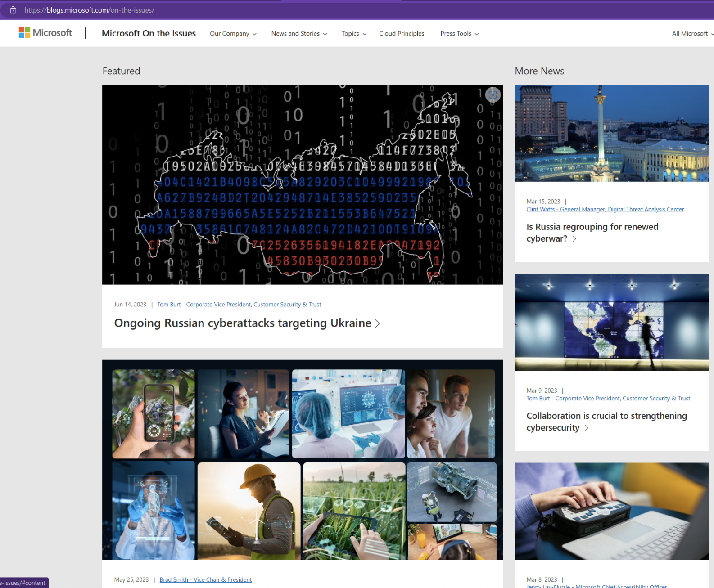Expand the All Microsoft menu
714x588 pixels.
tap(692, 34)
